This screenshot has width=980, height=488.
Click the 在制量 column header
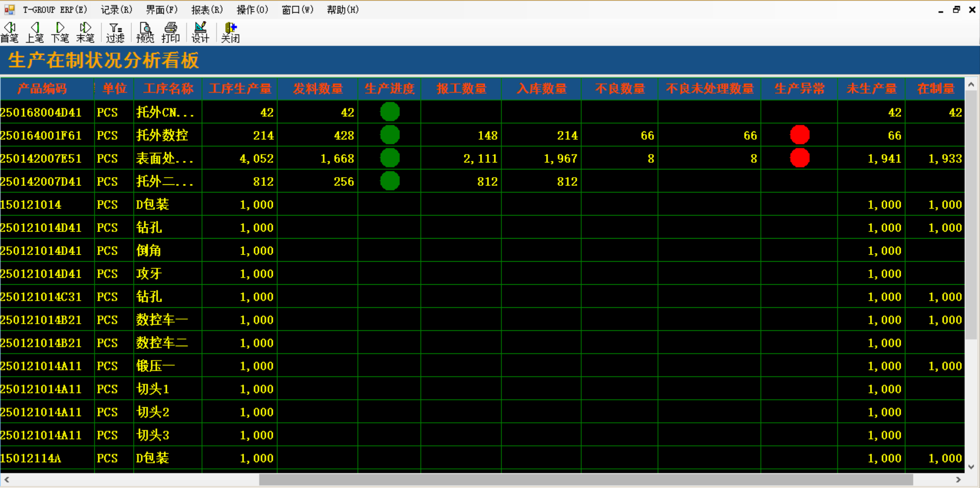pos(935,89)
